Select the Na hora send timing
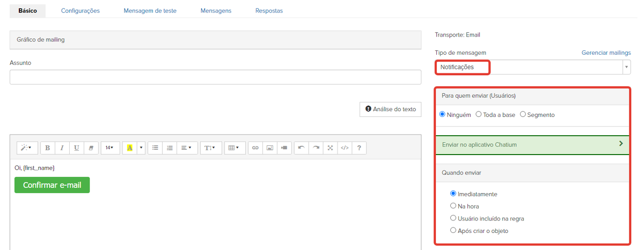This screenshot has height=250, width=644. point(454,206)
